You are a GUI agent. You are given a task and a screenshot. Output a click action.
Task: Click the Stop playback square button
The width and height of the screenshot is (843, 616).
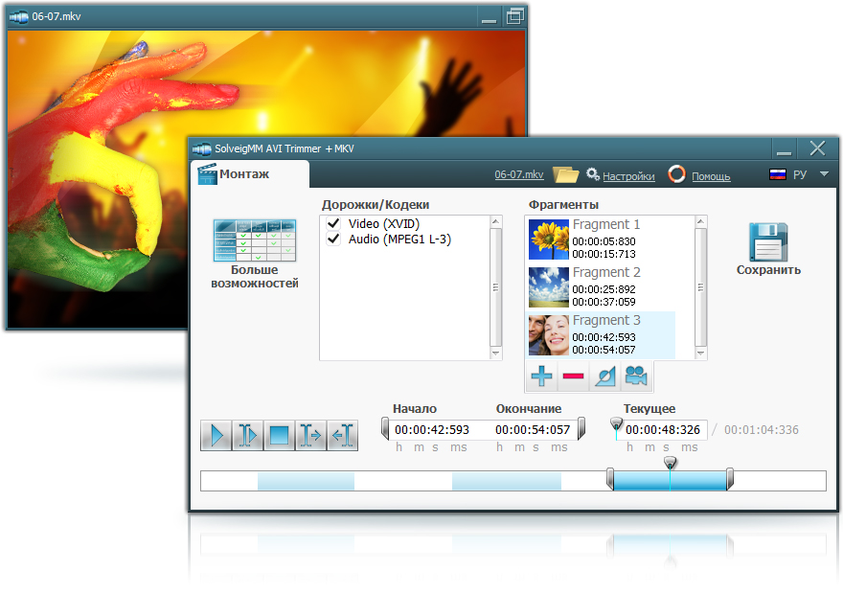tap(279, 435)
